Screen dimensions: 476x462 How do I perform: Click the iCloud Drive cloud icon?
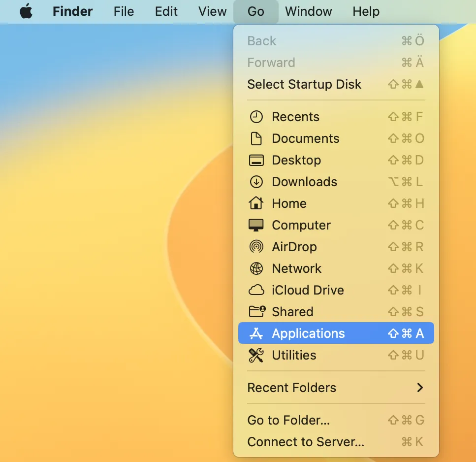coord(256,290)
